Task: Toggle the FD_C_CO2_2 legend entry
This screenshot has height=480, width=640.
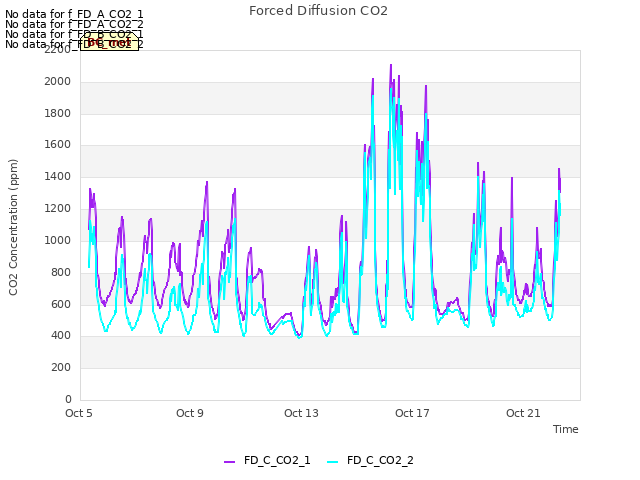Action: (371, 460)
